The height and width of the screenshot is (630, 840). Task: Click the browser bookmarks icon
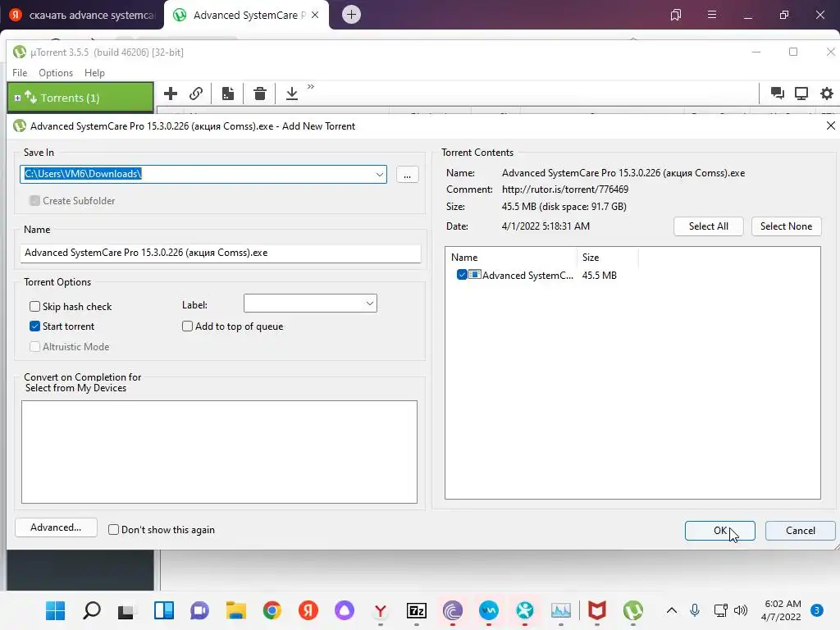click(676, 15)
